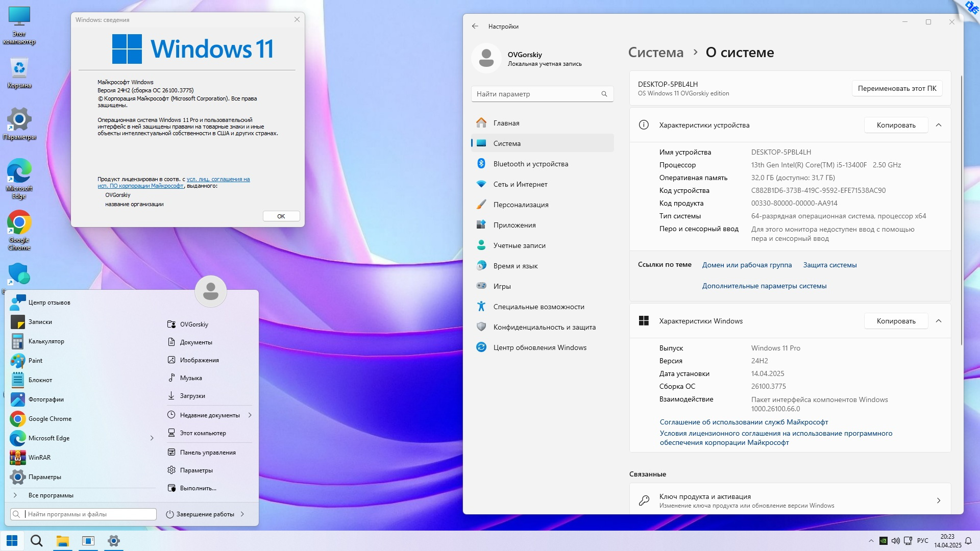
Task: Open Advanced system settings (Дополнительные параметры системы) link
Action: (764, 286)
